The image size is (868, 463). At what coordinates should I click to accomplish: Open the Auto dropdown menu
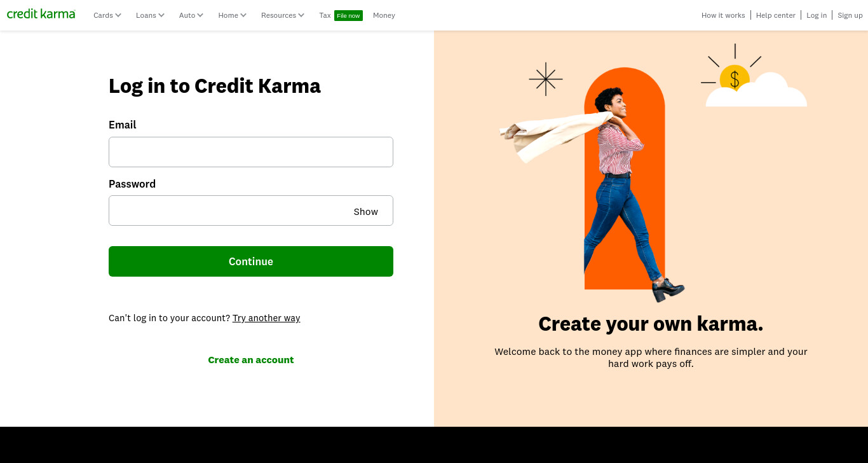[x=191, y=15]
